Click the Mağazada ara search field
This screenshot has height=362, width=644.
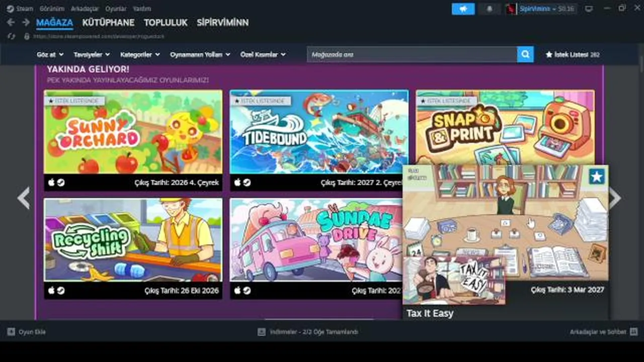click(x=412, y=54)
